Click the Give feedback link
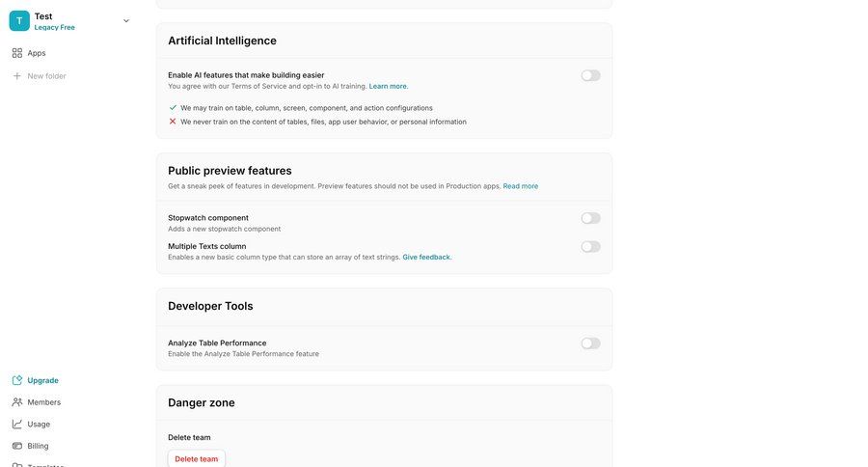 (426, 258)
